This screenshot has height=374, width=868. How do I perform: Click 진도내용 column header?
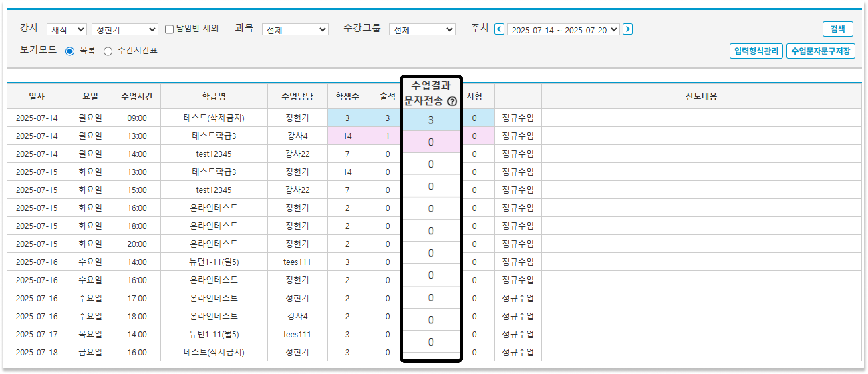pyautogui.click(x=701, y=97)
